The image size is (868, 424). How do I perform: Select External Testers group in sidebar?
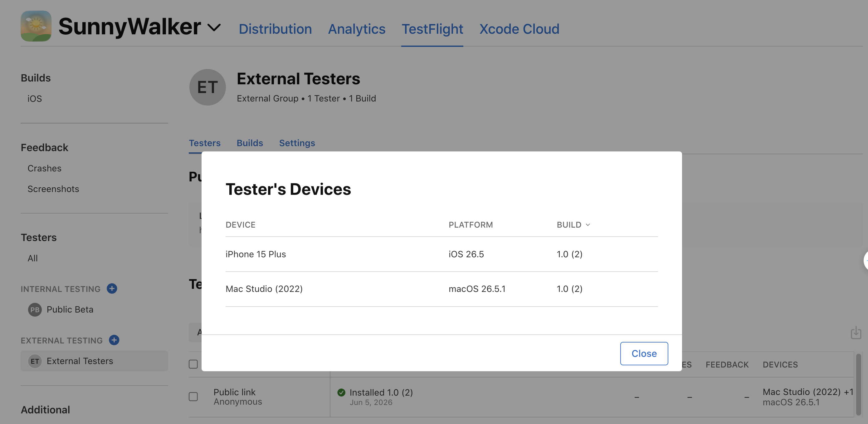pyautogui.click(x=94, y=361)
